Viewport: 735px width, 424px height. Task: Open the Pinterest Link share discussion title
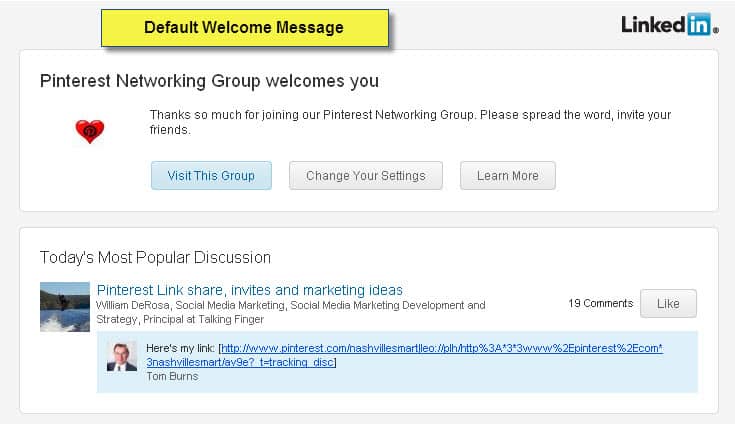click(250, 290)
